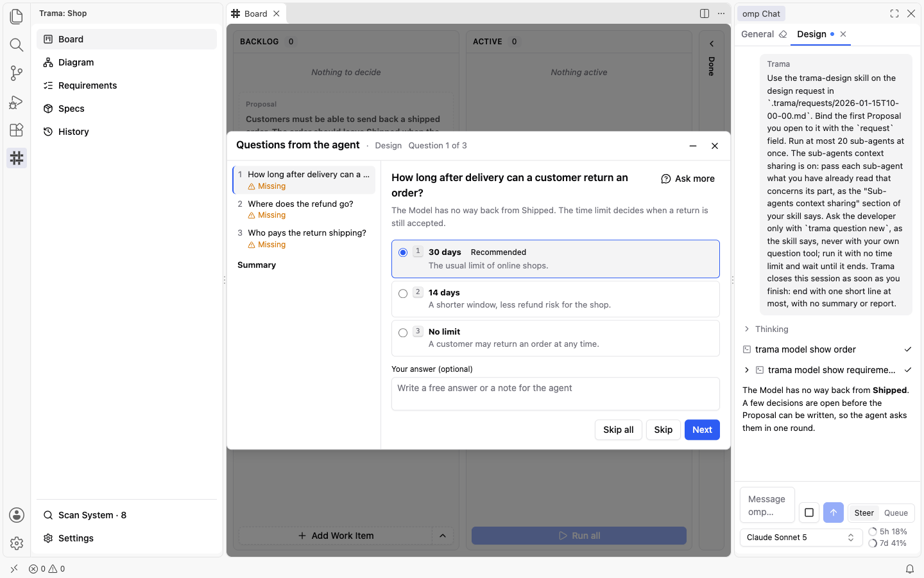The width and height of the screenshot is (924, 578).
Task: Open the Manage gear icon in activity bar
Action: (x=17, y=543)
